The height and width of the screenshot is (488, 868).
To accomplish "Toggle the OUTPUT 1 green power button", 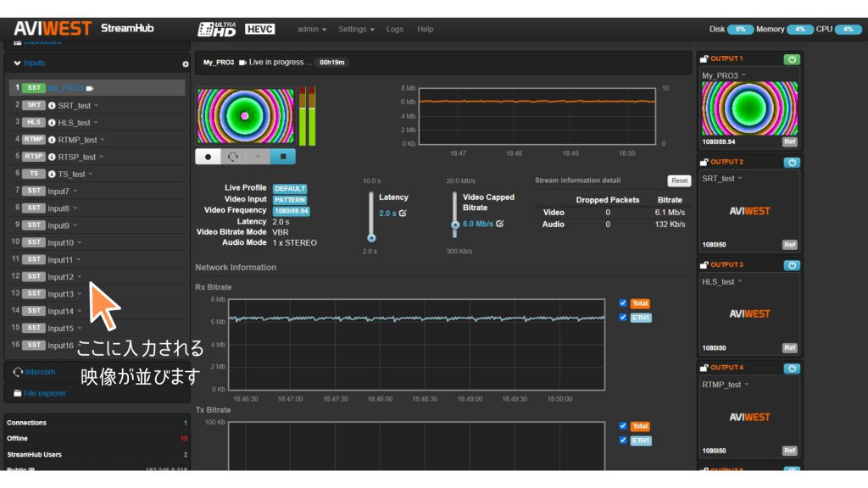I will (x=792, y=59).
